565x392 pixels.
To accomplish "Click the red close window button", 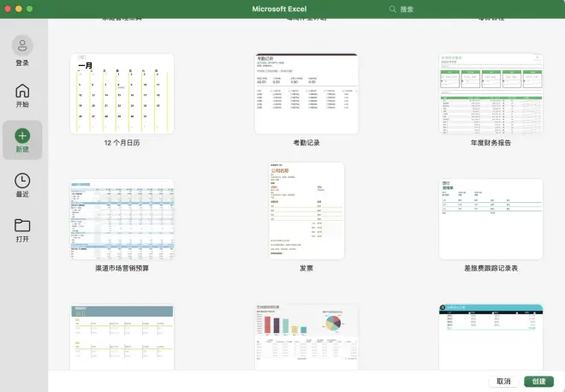I will pos(8,9).
